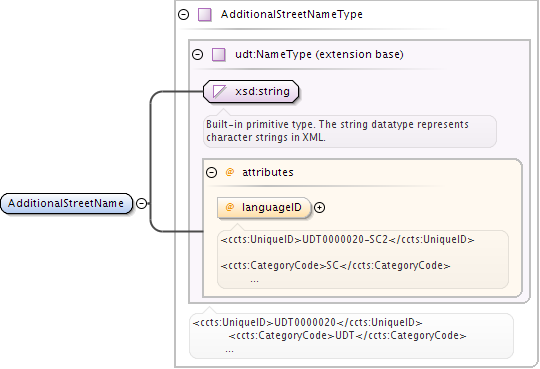
Task: Click the AdditionalStreetNameType complex type icon
Action: point(205,15)
